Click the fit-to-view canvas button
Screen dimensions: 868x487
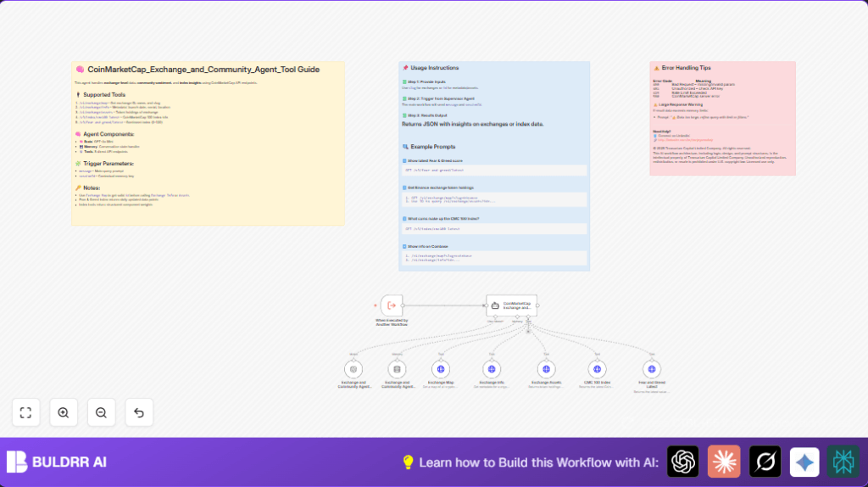pos(25,412)
